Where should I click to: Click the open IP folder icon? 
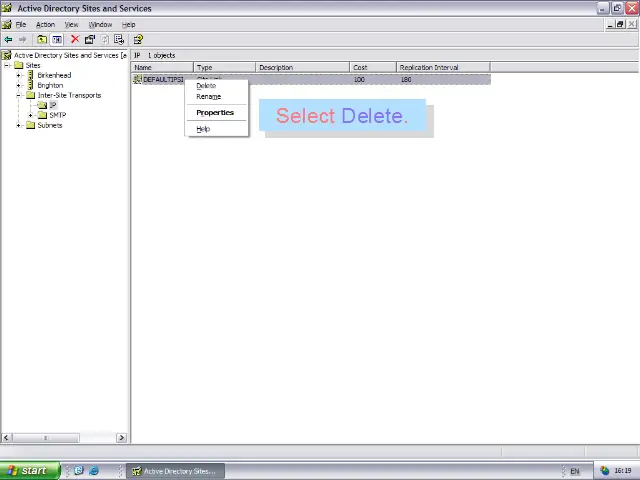[42, 105]
